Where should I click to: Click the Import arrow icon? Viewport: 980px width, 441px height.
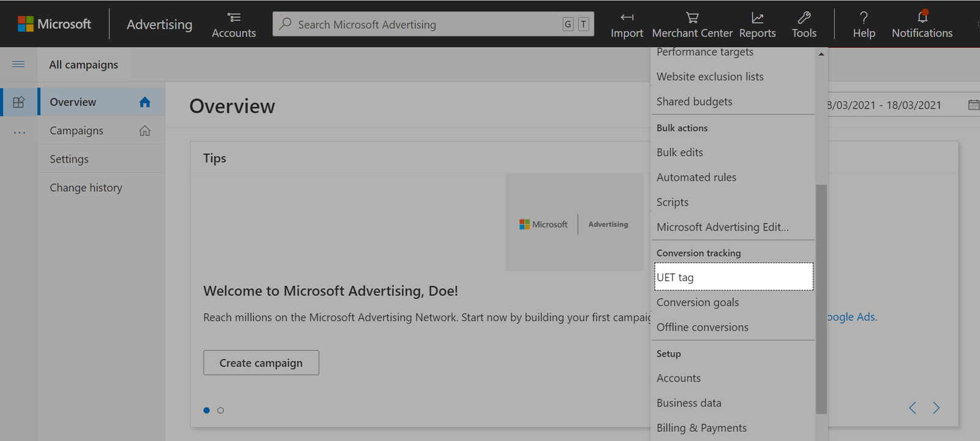tap(627, 18)
